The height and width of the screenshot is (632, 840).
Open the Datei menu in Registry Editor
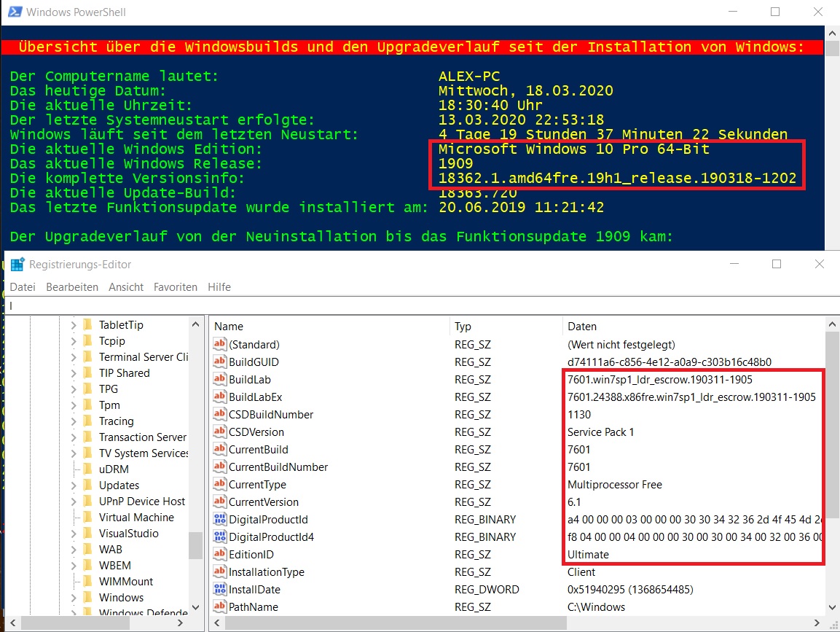coord(23,286)
